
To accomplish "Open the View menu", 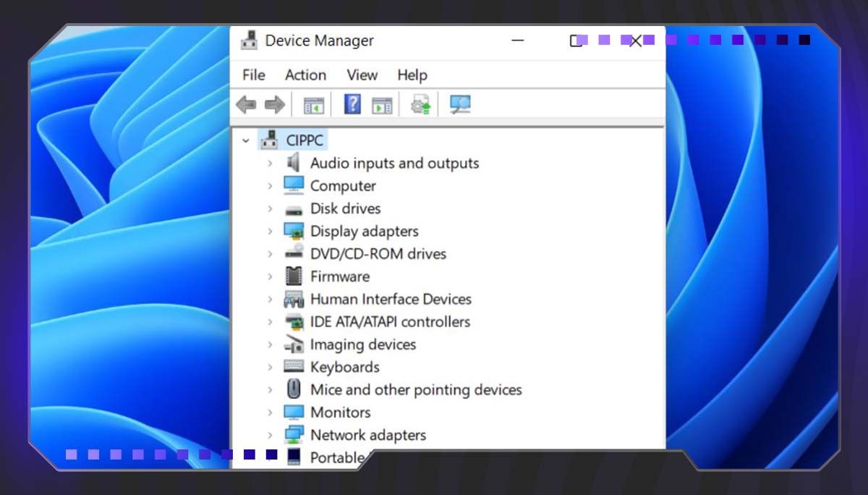I will [362, 75].
